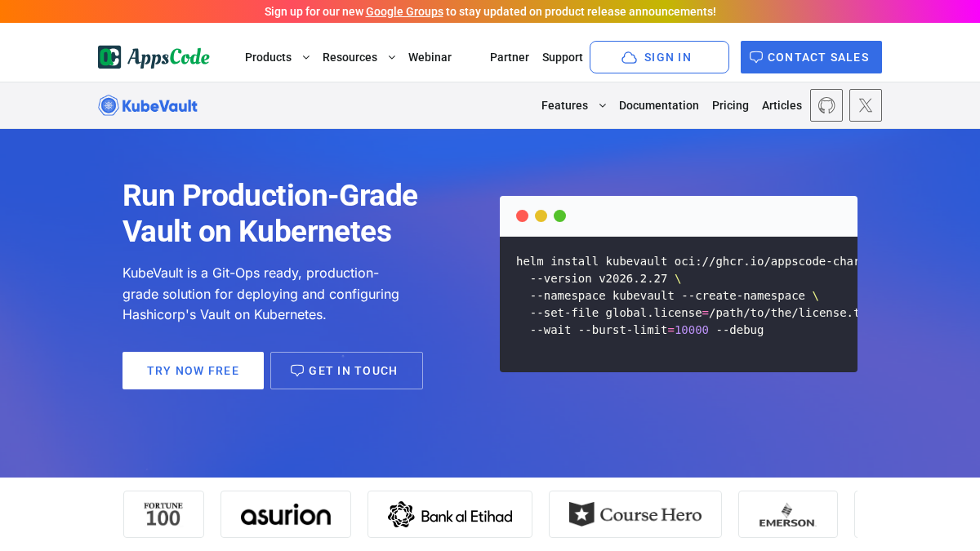The image size is (980, 551).
Task: Open the Support page
Action: pos(563,57)
